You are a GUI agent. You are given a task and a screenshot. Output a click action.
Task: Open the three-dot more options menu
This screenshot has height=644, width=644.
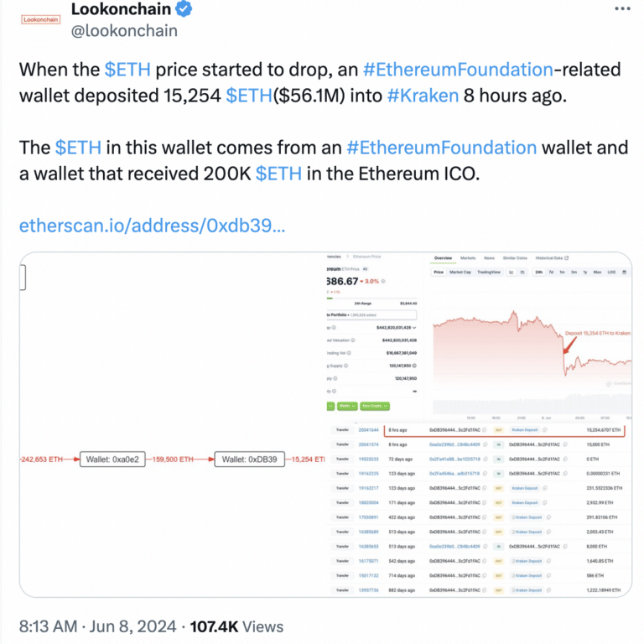click(x=622, y=8)
